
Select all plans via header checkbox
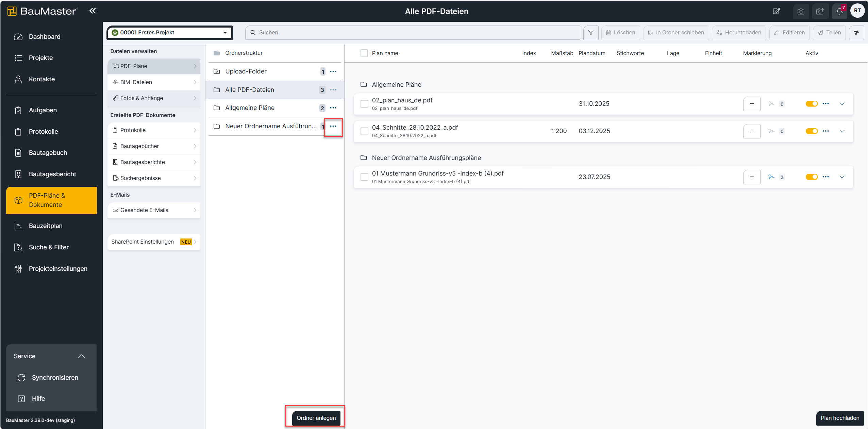pos(364,53)
